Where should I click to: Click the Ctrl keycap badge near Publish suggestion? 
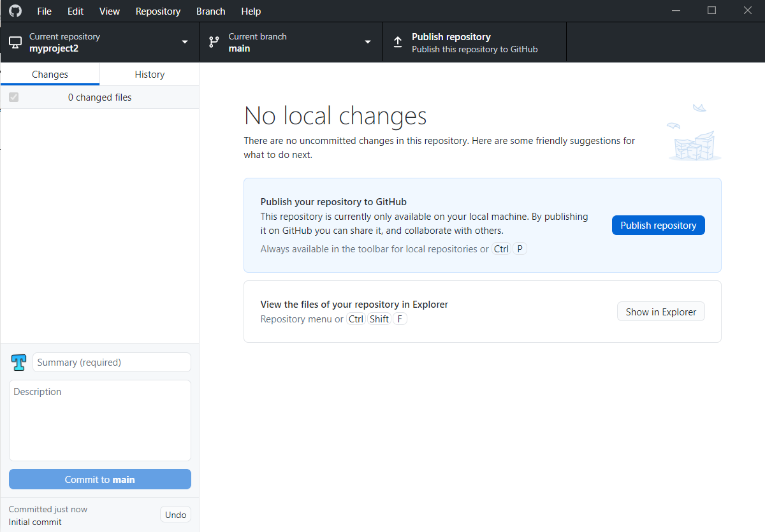[501, 248]
